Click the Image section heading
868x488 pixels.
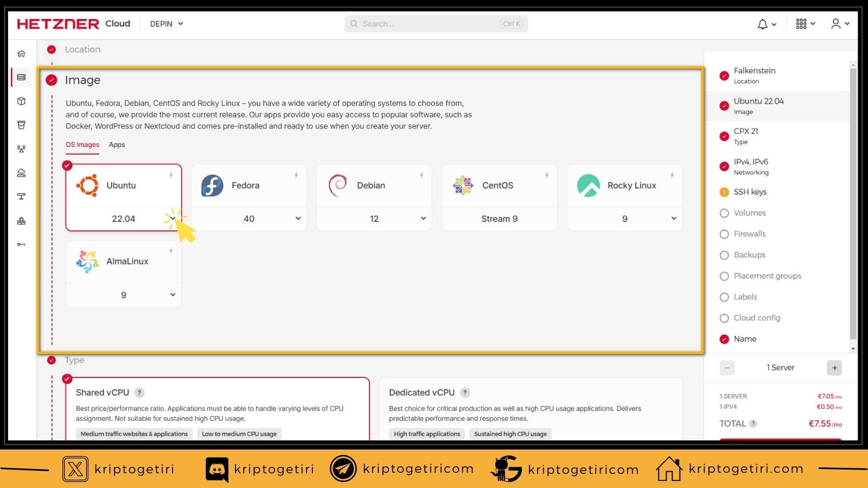[x=82, y=80]
